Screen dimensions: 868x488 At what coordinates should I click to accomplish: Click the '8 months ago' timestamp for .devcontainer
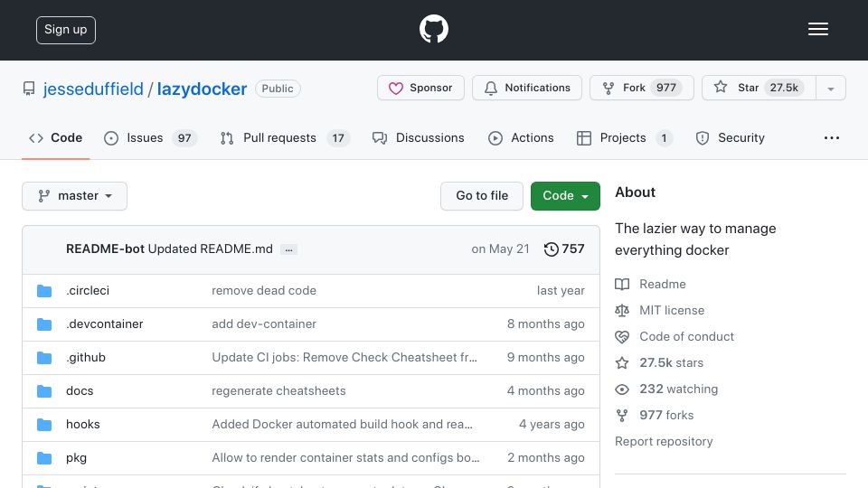coord(546,324)
